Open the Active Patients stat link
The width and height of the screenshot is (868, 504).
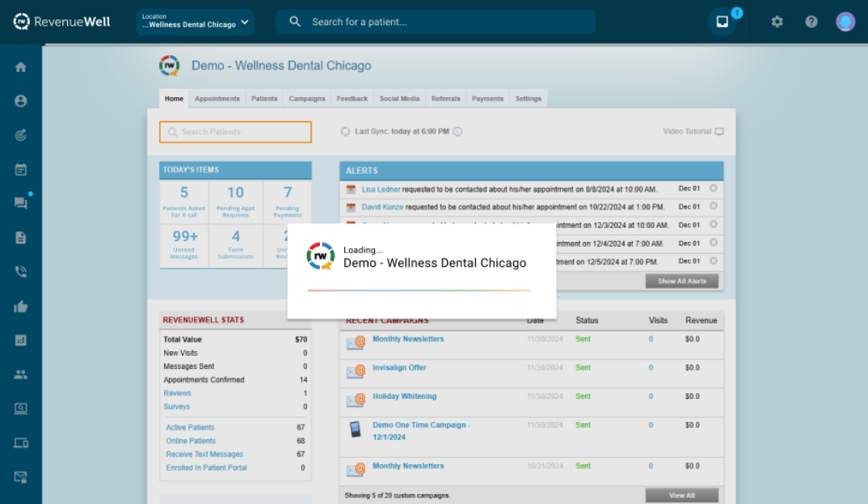pos(190,428)
